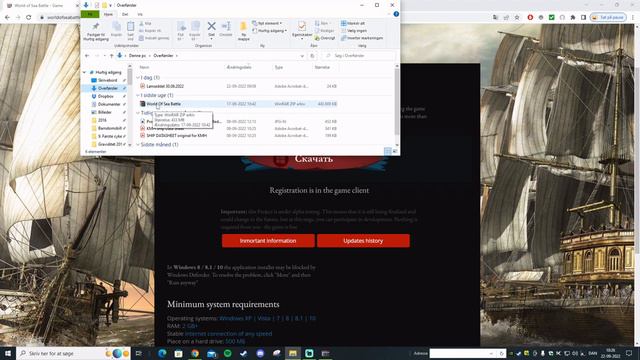Image resolution: width=640 pixels, height=360 pixels.
Task: Open Chrome extensions puzzle icon
Action: tap(573, 17)
